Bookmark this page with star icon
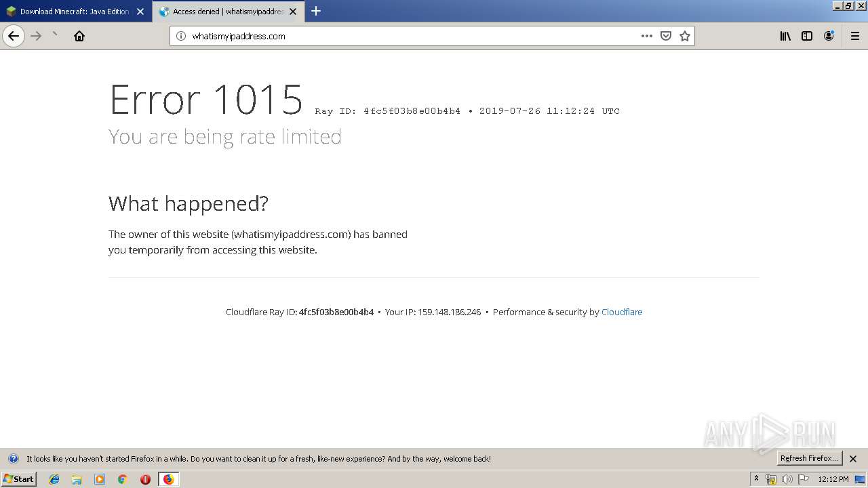Viewport: 868px width, 488px height. 685,36
